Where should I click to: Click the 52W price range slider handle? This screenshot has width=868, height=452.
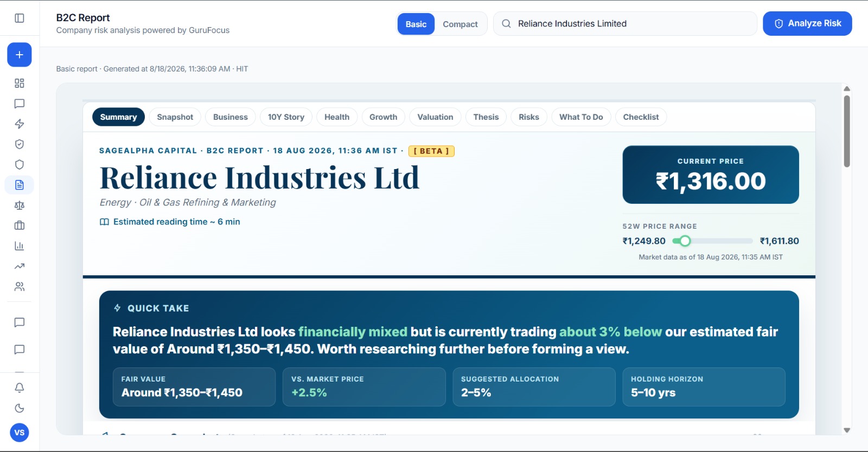685,241
